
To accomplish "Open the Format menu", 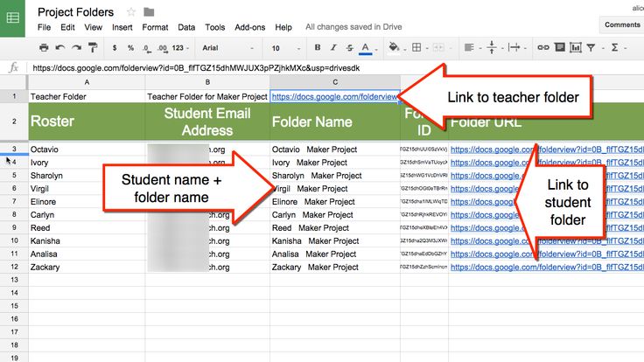I will tap(155, 27).
